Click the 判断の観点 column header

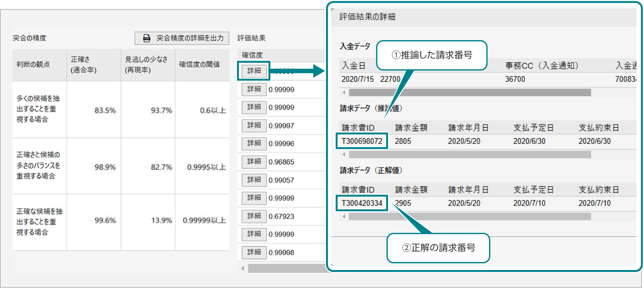pyautogui.click(x=39, y=65)
